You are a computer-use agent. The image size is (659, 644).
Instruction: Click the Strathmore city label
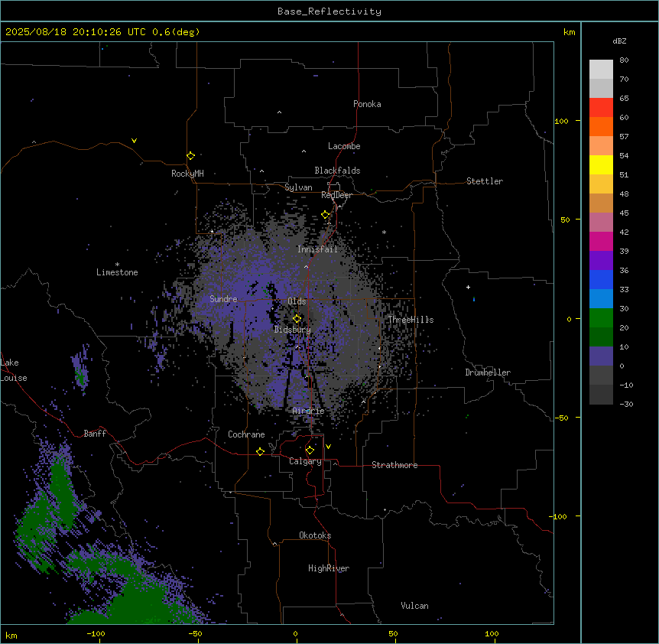point(394,465)
